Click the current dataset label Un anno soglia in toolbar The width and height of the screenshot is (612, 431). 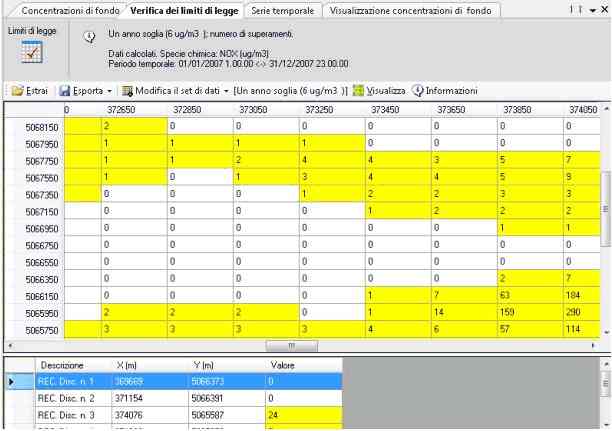pos(290,91)
